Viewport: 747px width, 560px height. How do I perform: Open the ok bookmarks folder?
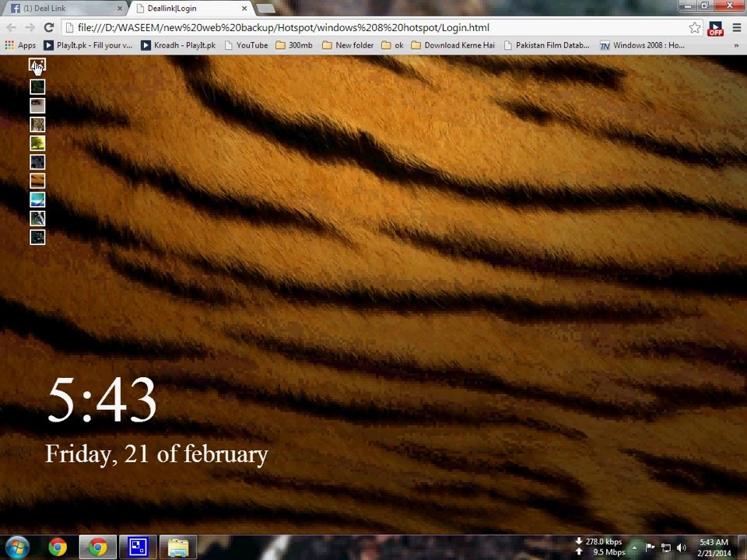pos(392,45)
